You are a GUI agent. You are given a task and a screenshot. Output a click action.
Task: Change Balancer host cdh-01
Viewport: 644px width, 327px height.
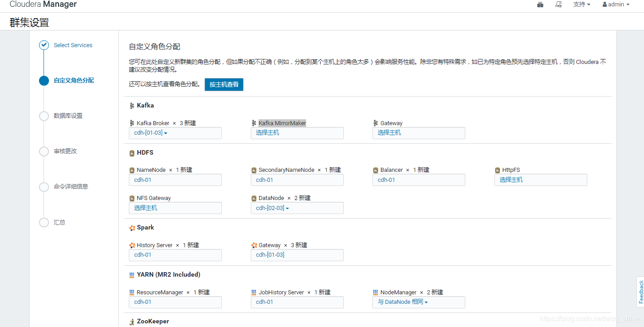(419, 180)
